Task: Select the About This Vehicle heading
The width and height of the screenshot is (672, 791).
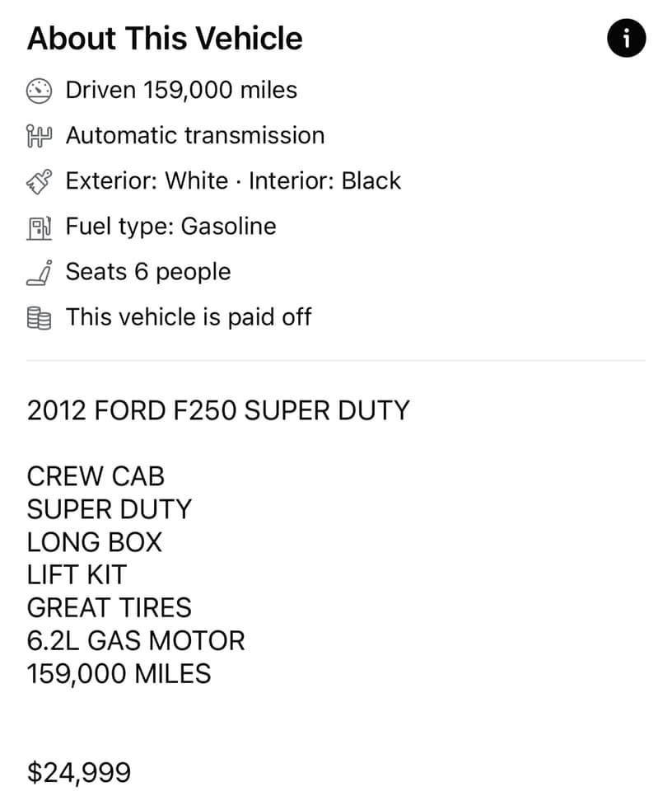Action: pyautogui.click(x=165, y=39)
